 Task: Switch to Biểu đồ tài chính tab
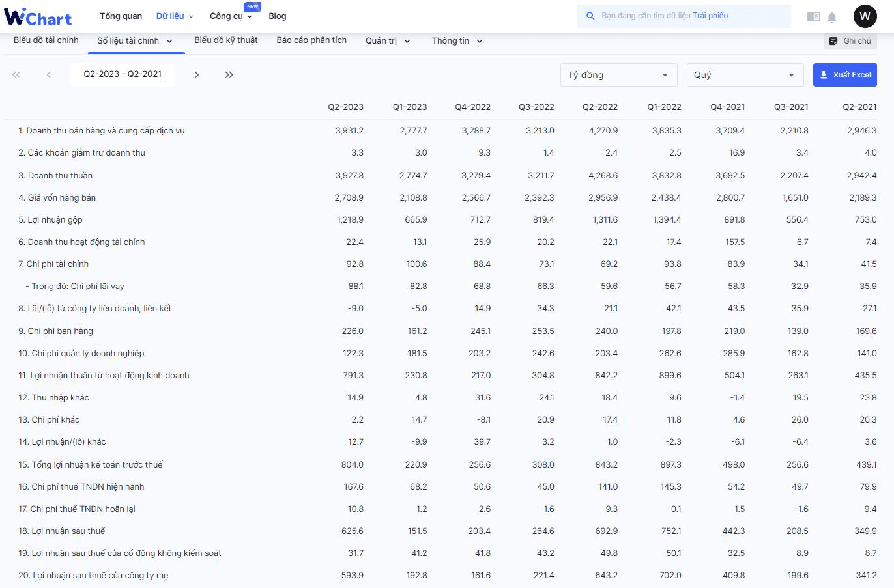coord(46,40)
